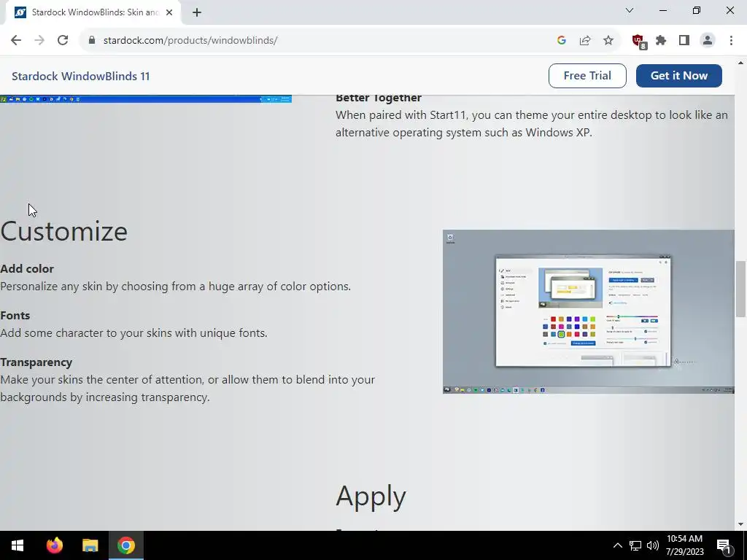Open Extensions puzzle icon
This screenshot has width=747, height=560.
pos(661,41)
